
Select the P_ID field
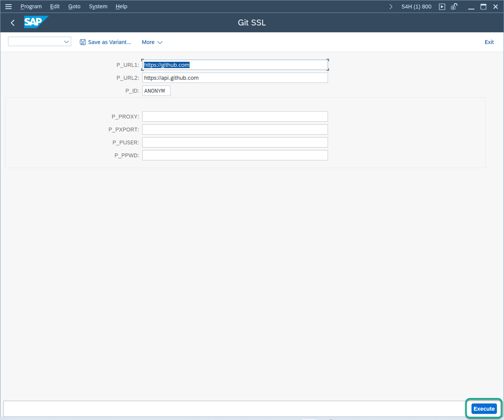[x=156, y=91]
